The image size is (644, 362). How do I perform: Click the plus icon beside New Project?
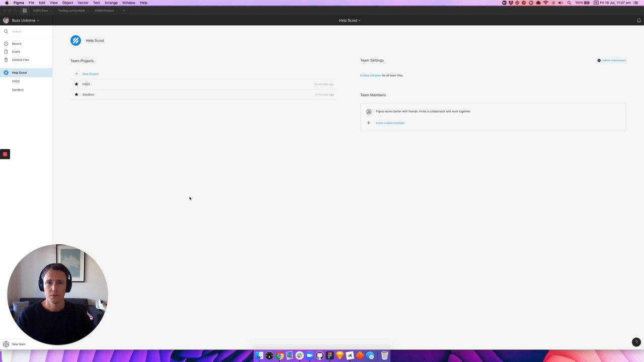coord(76,74)
